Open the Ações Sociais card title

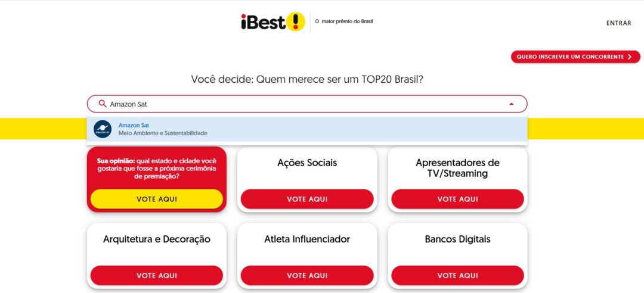point(307,163)
